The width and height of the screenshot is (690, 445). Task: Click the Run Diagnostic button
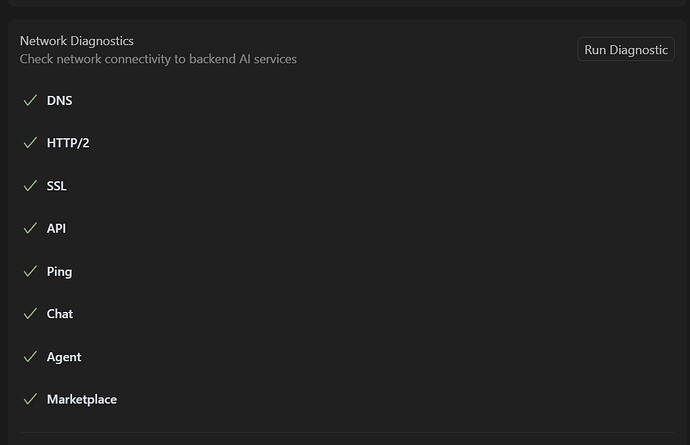pyautogui.click(x=625, y=50)
